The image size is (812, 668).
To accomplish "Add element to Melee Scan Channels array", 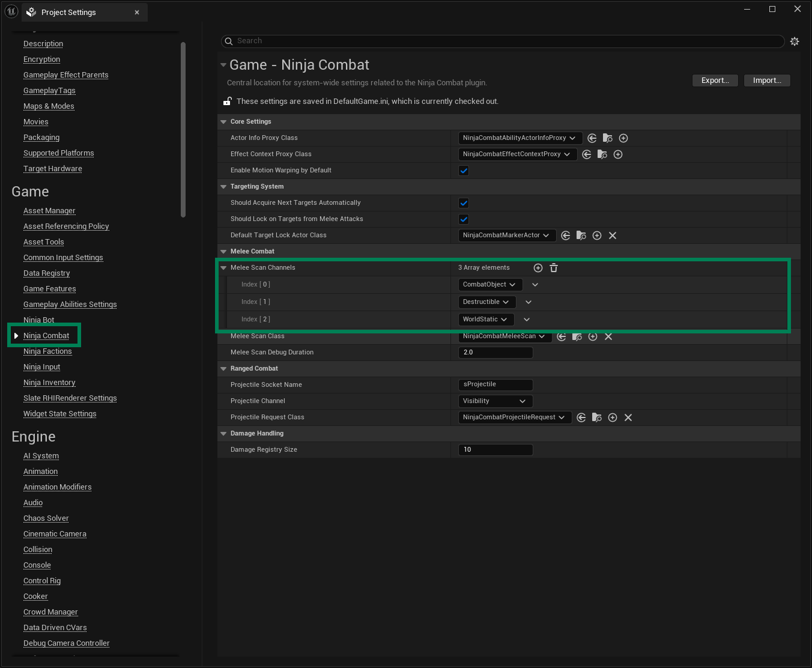I will click(538, 268).
